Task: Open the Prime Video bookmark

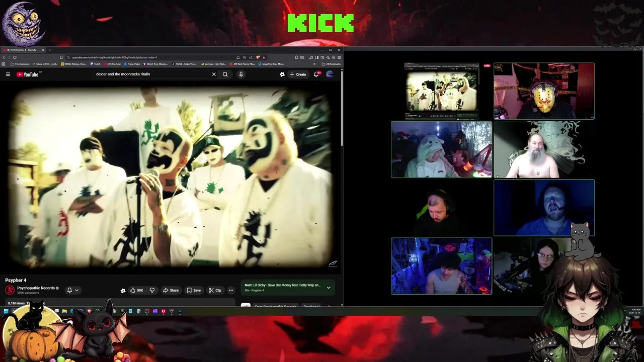Action: (x=131, y=64)
